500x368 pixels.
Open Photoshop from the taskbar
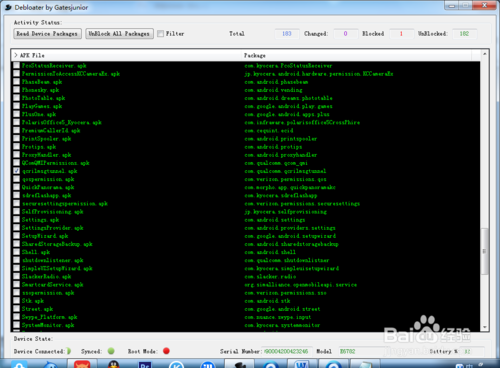tap(145, 365)
